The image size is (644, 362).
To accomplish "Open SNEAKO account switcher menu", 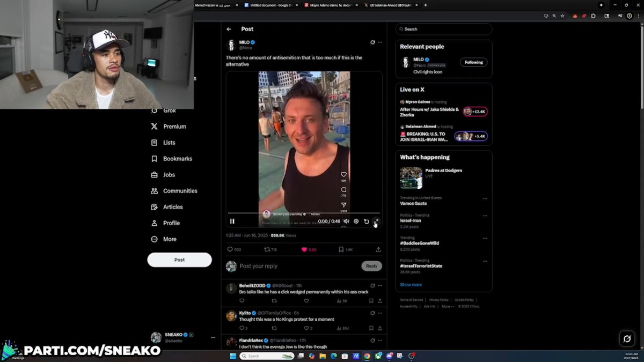I will [213, 337].
